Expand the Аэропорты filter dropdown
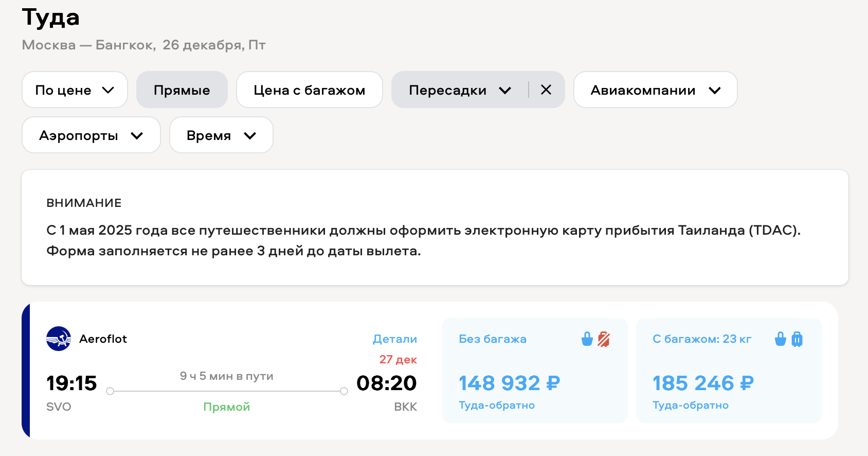 [x=91, y=135]
